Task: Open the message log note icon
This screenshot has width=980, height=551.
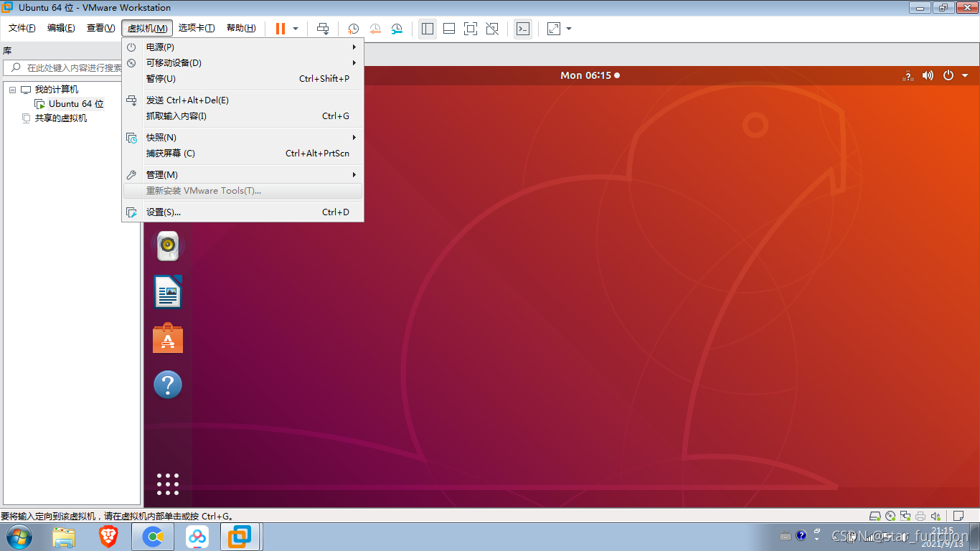Action: pyautogui.click(x=957, y=516)
